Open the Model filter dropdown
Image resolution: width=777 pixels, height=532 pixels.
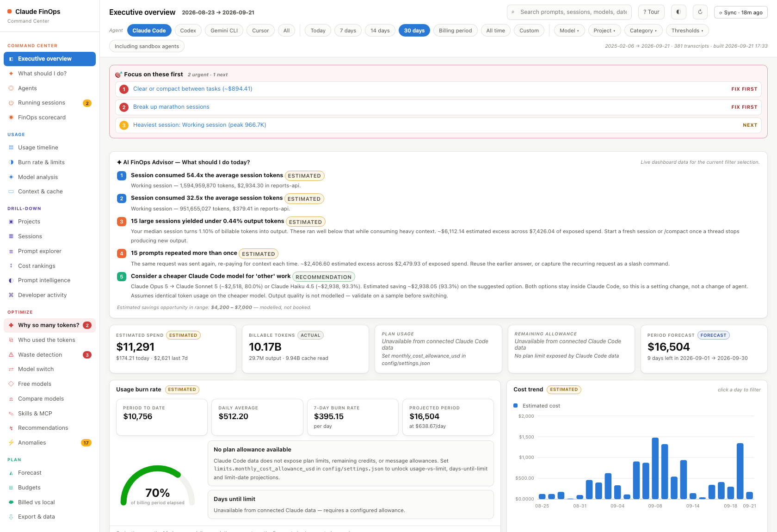pyautogui.click(x=569, y=31)
